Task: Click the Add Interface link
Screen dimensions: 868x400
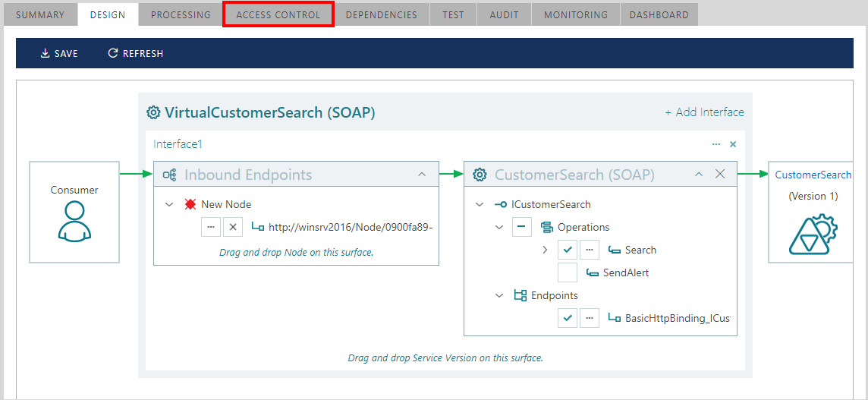Action: click(x=704, y=112)
